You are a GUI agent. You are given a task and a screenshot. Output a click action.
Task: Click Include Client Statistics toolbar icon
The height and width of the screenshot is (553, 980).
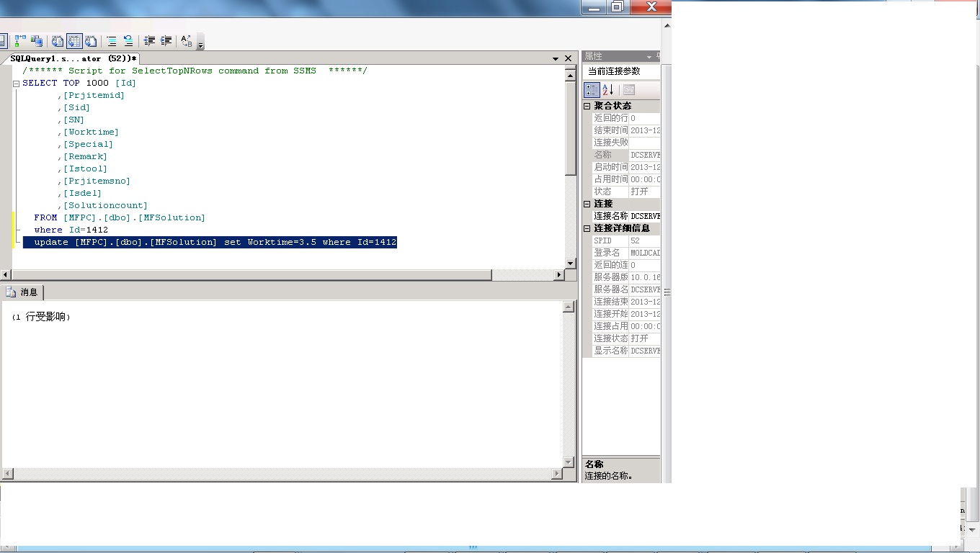[x=37, y=41]
